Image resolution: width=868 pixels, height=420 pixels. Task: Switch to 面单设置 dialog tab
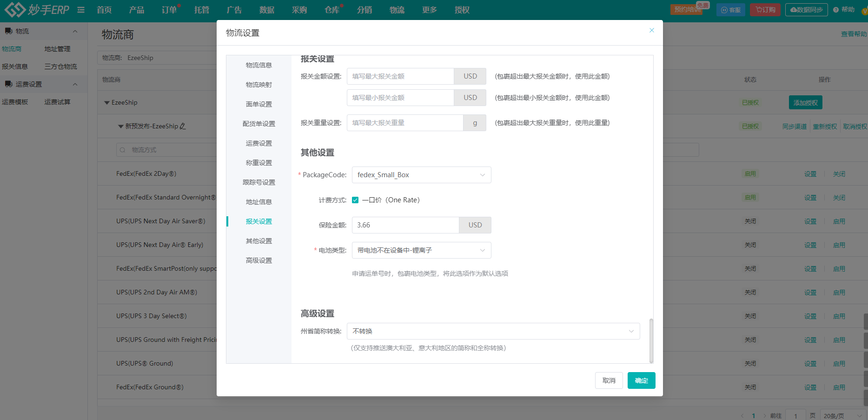click(259, 104)
